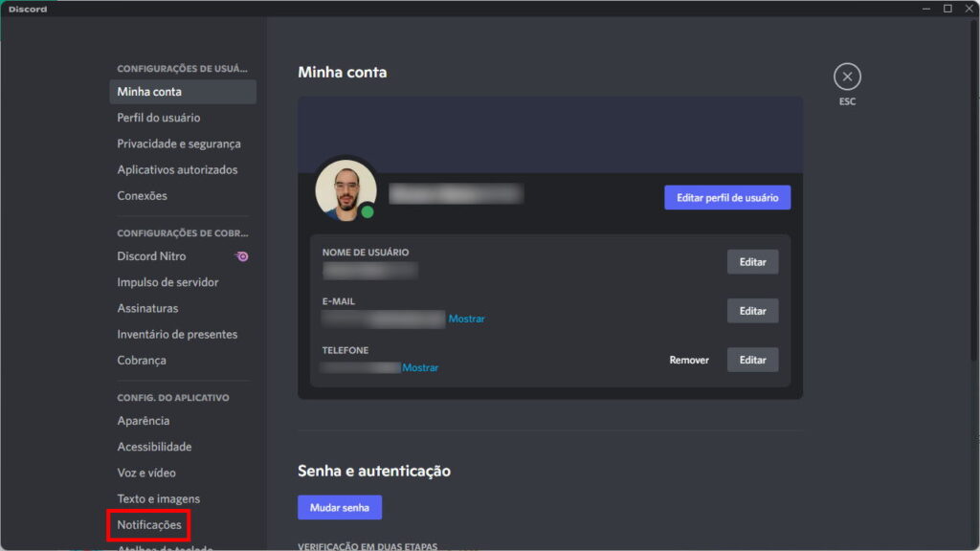Click the Discord Nitro badge icon
This screenshot has height=551, width=980.
pyautogui.click(x=242, y=256)
